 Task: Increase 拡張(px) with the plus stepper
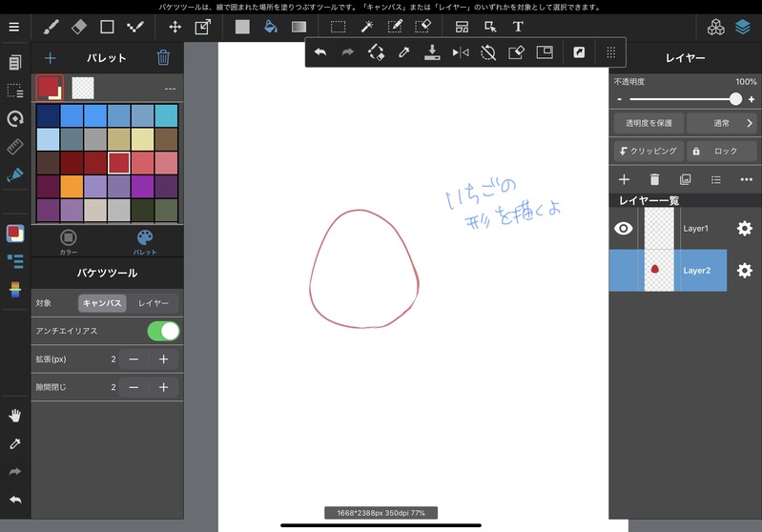point(163,358)
